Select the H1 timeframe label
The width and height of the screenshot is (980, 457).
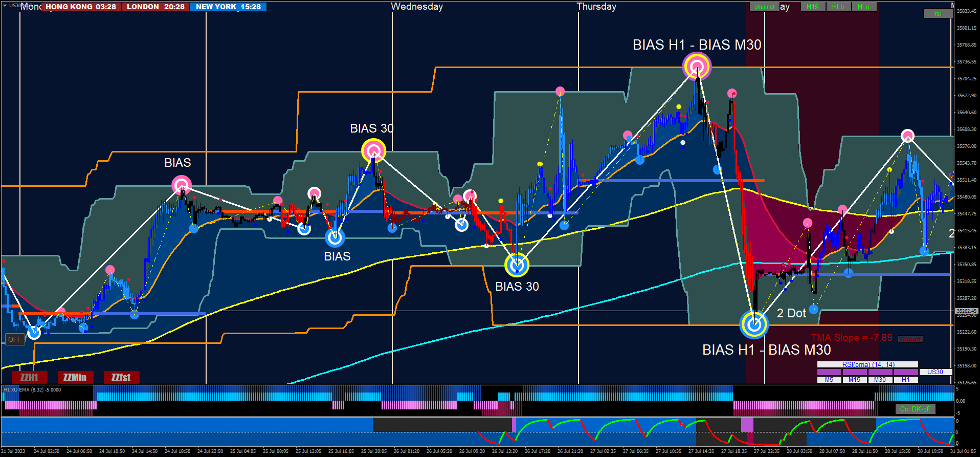[x=906, y=380]
